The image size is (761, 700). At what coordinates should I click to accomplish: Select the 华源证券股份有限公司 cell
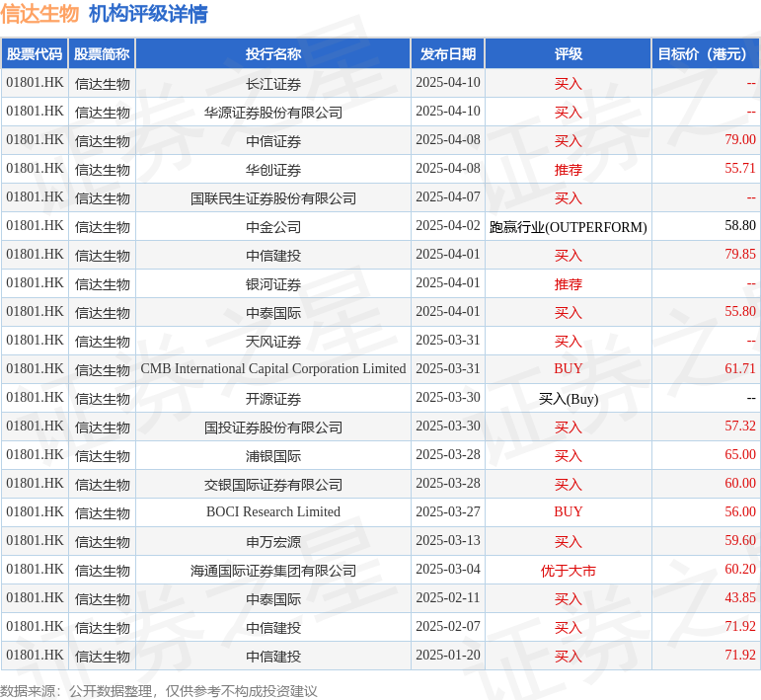(273, 113)
